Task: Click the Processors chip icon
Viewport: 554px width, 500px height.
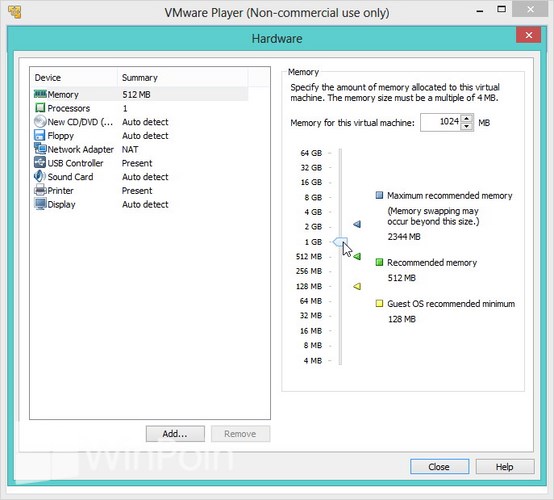Action: 40,107
